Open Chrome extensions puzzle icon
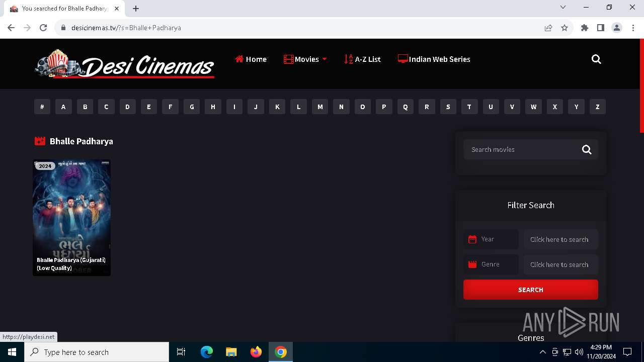Image resolution: width=644 pixels, height=362 pixels. [584, 28]
